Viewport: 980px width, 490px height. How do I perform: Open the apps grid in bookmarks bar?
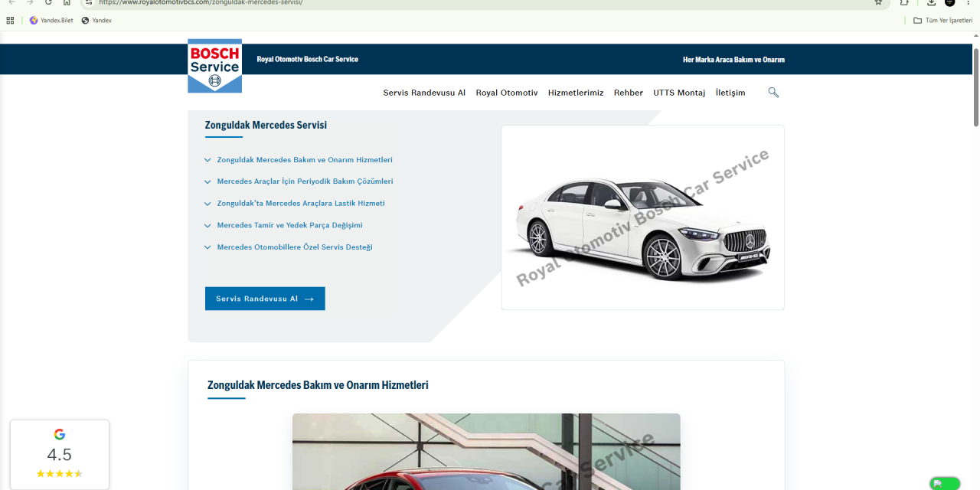point(10,21)
